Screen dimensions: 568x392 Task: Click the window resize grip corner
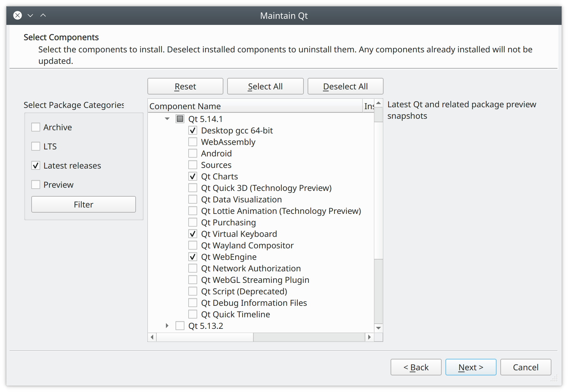pyautogui.click(x=554, y=378)
